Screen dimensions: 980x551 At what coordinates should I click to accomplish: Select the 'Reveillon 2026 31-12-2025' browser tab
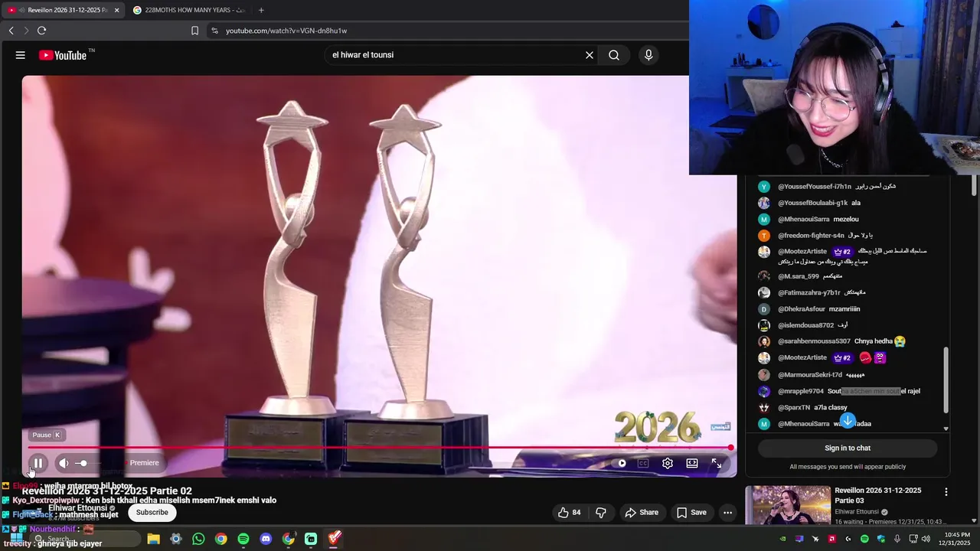(63, 10)
